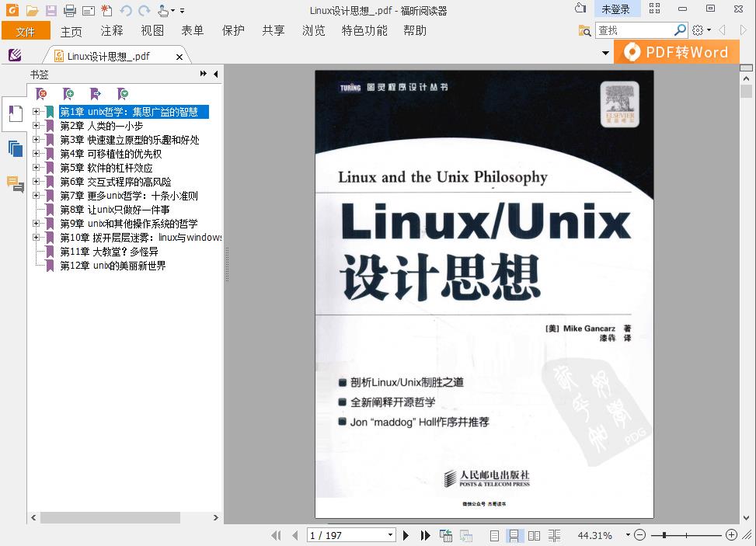Open the page thumbnails side panel icon
Viewport: 756px width, 546px height.
pos(16,148)
